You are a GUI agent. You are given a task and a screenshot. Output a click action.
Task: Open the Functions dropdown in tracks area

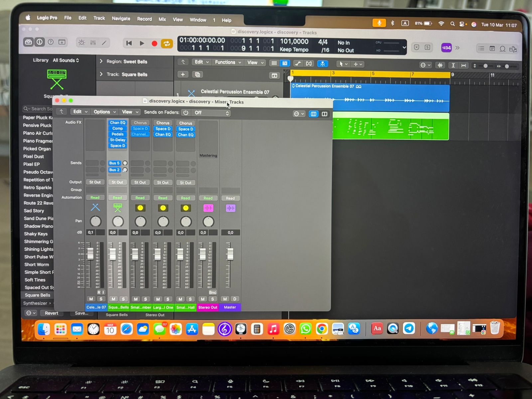(x=227, y=62)
